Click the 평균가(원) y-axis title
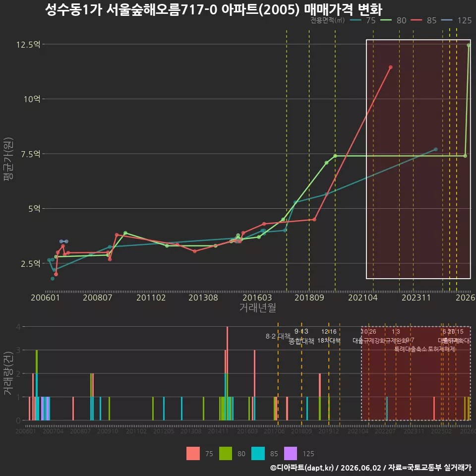The width and height of the screenshot is (476, 476). [8, 159]
